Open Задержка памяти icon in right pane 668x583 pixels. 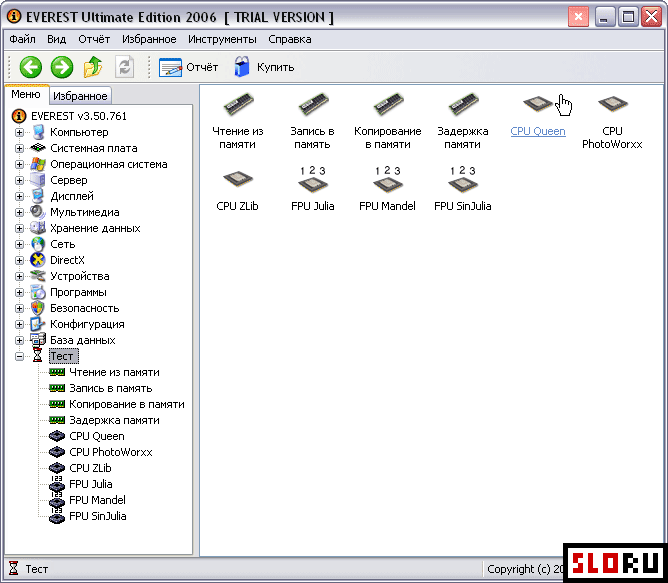tap(463, 121)
